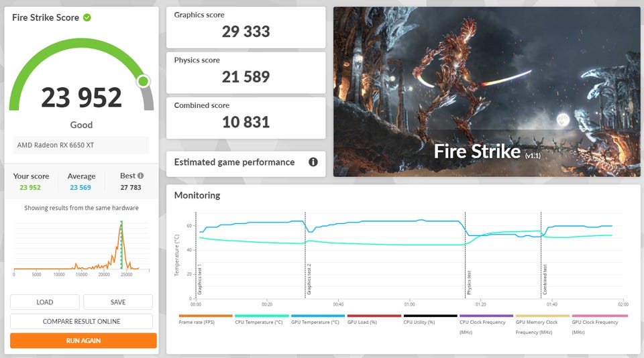Click the green validated checkmark icon
Image resolution: width=644 pixels, height=358 pixels.
(x=87, y=17)
